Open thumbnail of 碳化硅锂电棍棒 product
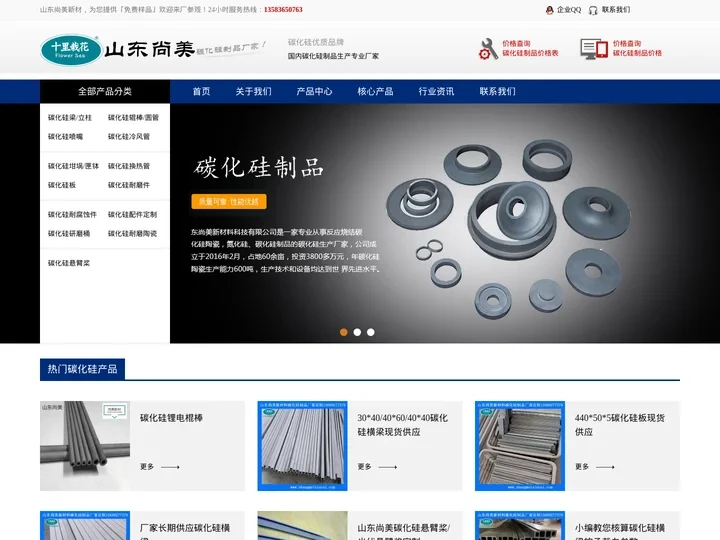 [x=85, y=446]
